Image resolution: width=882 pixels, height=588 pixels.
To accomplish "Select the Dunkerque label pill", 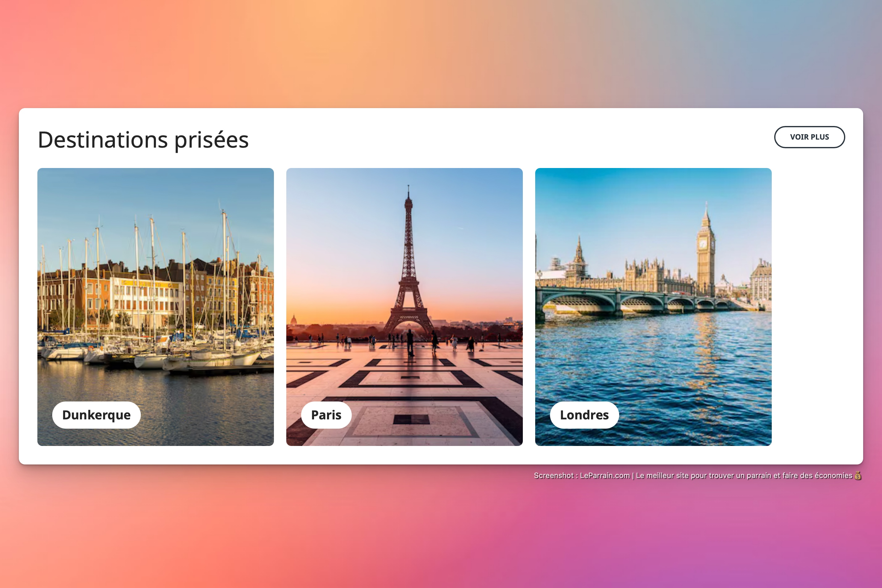I will [96, 415].
